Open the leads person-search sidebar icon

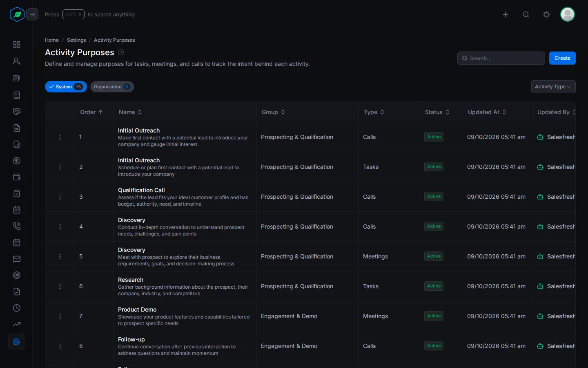pyautogui.click(x=17, y=61)
